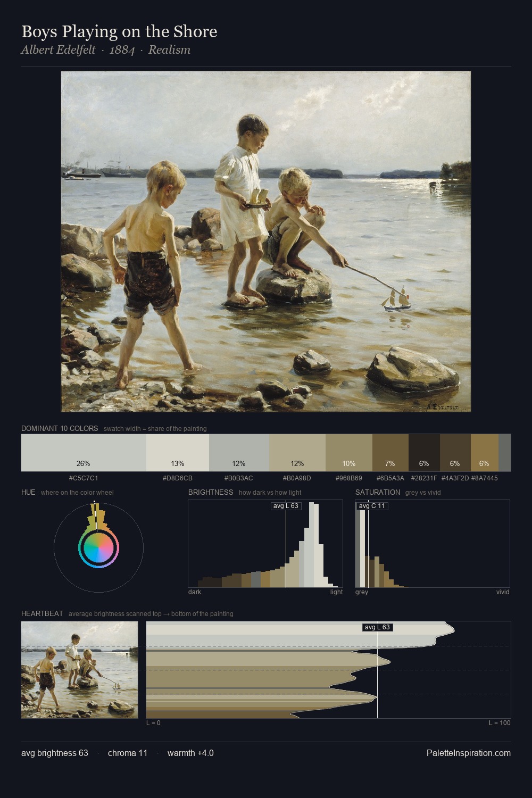Click the "DOMINANT 10 COLORS" heading
532x798 pixels.
point(60,428)
